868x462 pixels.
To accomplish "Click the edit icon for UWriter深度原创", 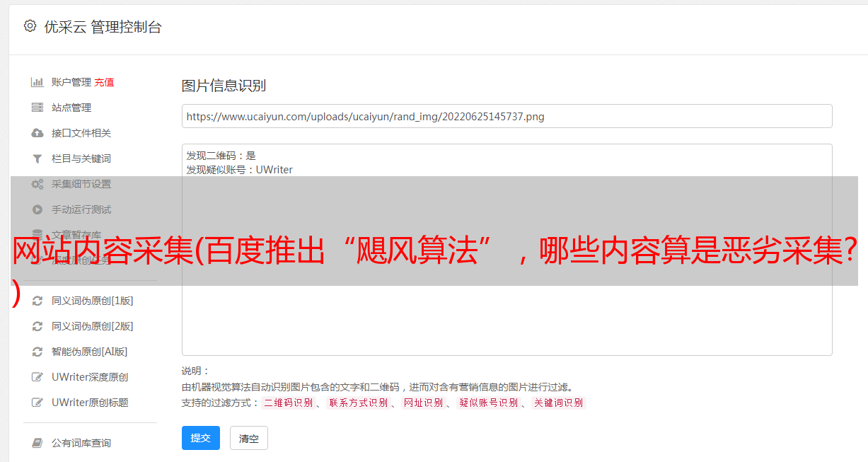I will tap(37, 377).
